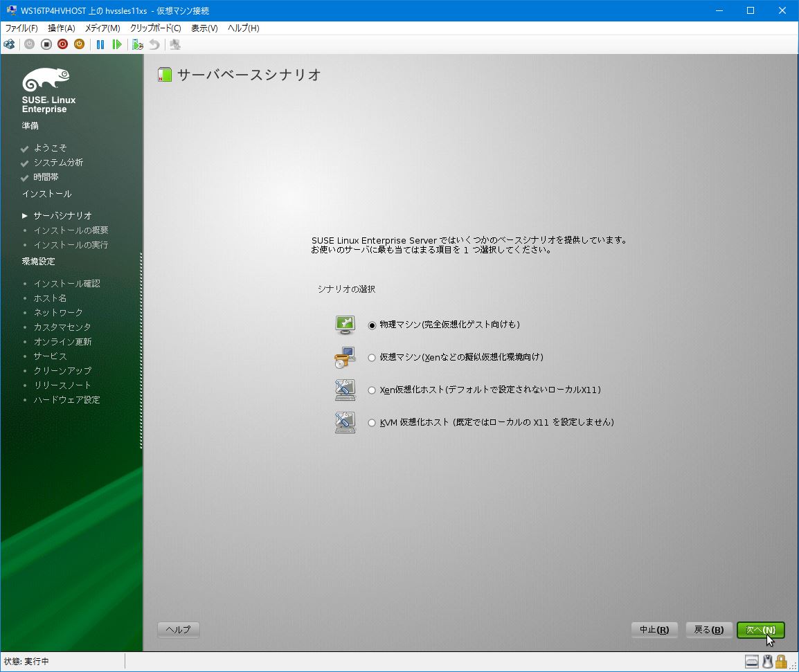This screenshot has height=672, width=799.
Task: Click the physical machine scenario icon
Action: (x=345, y=325)
